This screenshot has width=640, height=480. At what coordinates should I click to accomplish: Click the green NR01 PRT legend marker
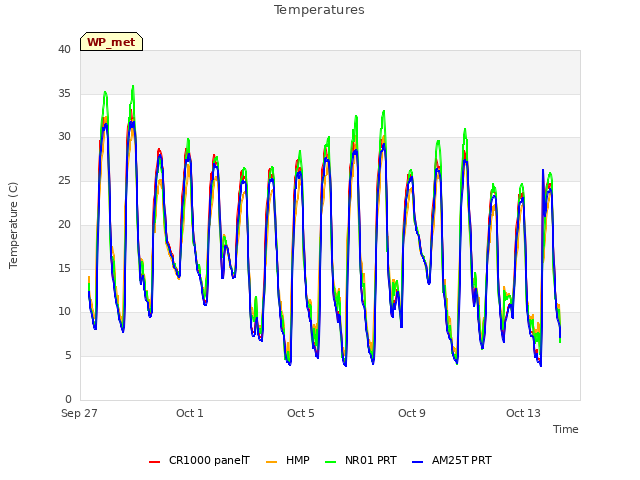click(331, 462)
